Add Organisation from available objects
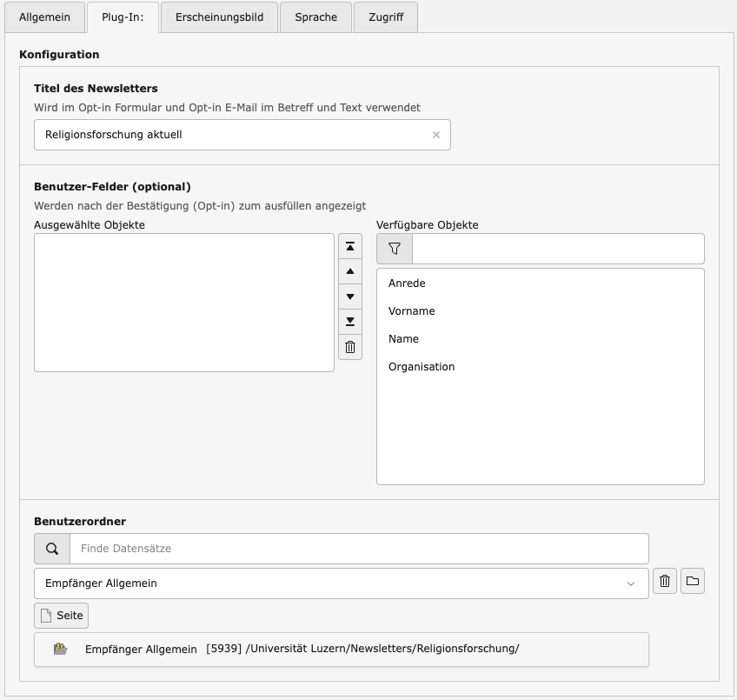The height and width of the screenshot is (700, 737). pyautogui.click(x=422, y=367)
